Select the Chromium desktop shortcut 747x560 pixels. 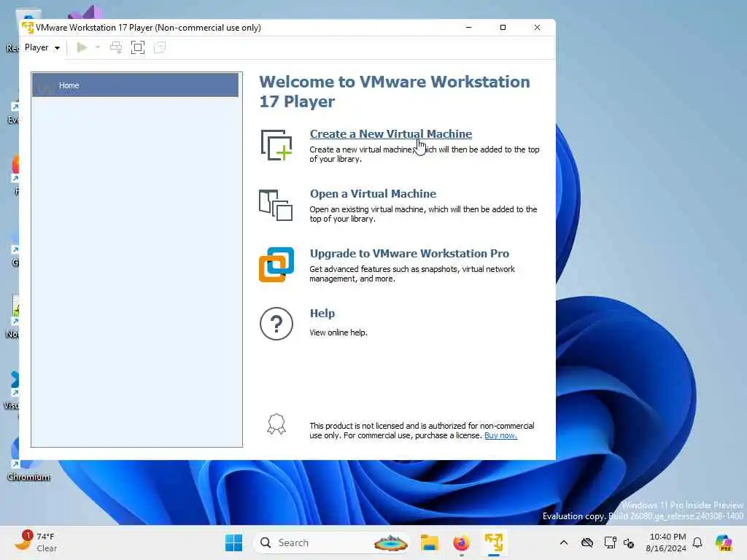pyautogui.click(x=28, y=459)
